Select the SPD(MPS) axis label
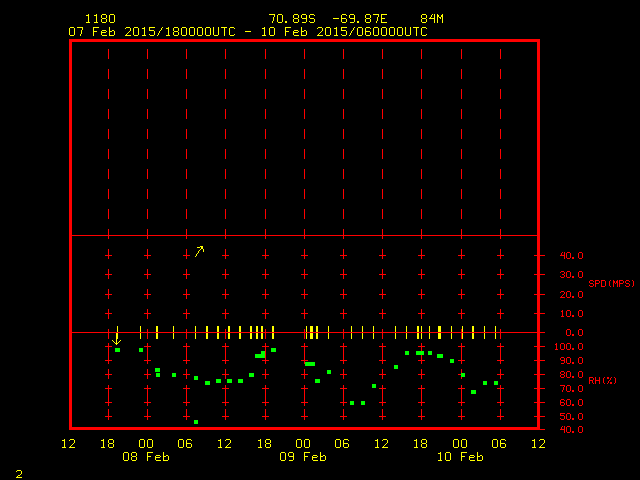 [611, 284]
